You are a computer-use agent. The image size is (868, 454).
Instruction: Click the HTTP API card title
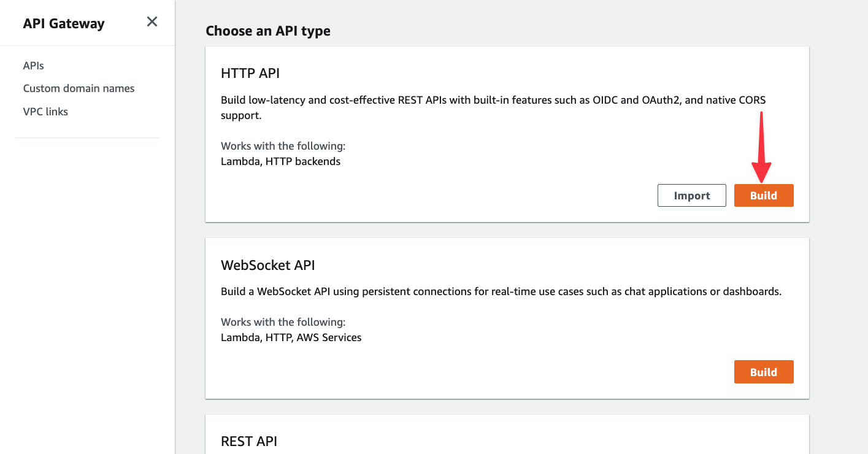(250, 73)
